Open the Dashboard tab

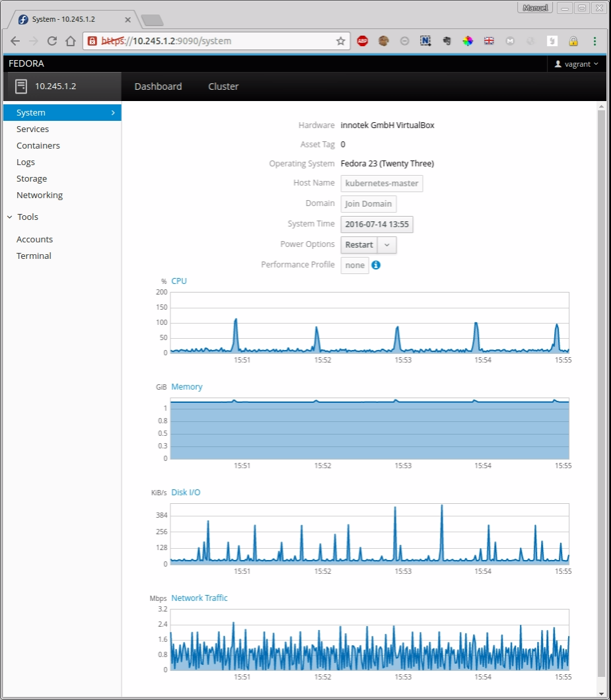coord(158,87)
